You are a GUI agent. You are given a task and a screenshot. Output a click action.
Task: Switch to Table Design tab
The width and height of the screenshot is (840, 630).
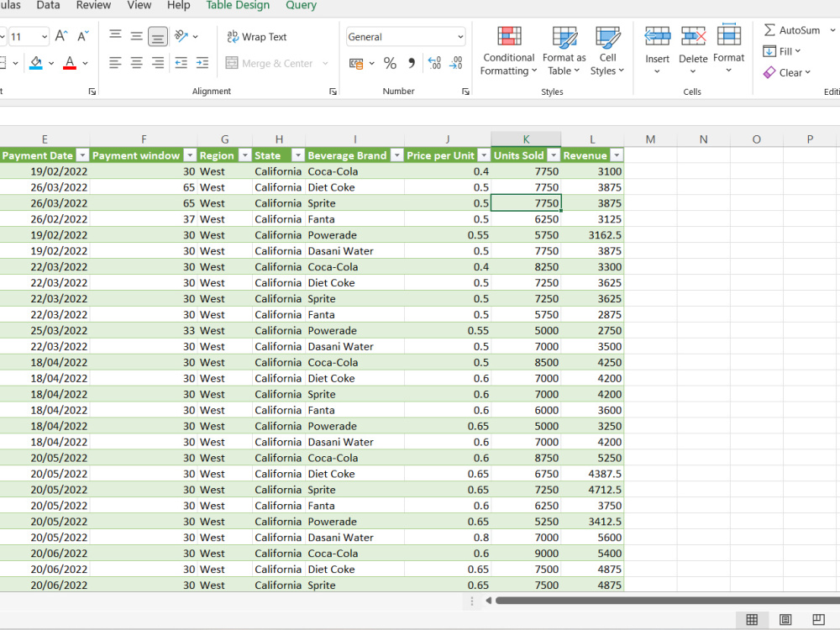238,5
